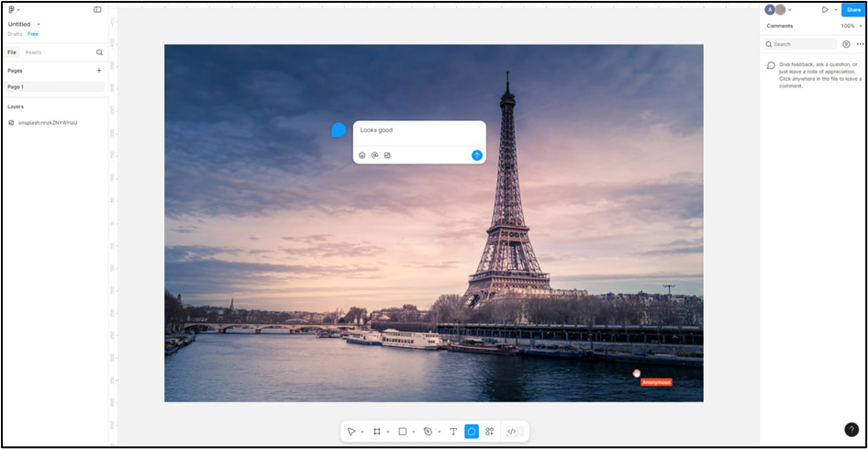Select the Pen tool

pyautogui.click(x=428, y=432)
